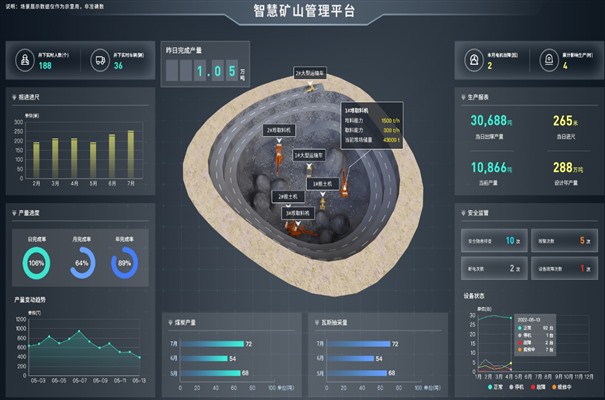
Task: Click the 5月 bar valued 68 in 瓦斯抽采量
Action: [357, 373]
